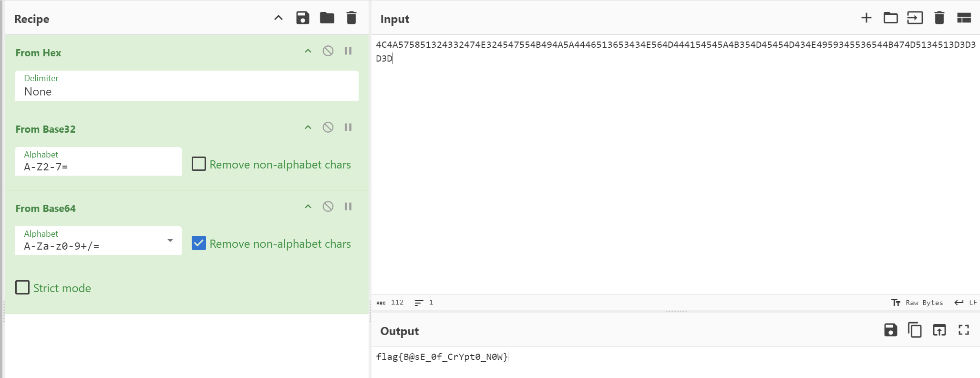
Task: Save the output to a file
Action: [x=890, y=330]
